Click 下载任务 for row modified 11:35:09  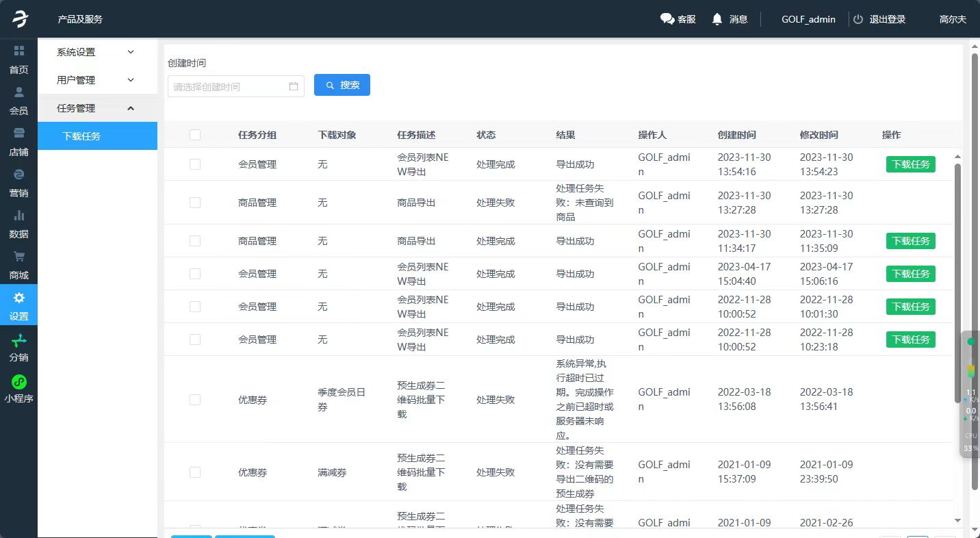tap(910, 241)
